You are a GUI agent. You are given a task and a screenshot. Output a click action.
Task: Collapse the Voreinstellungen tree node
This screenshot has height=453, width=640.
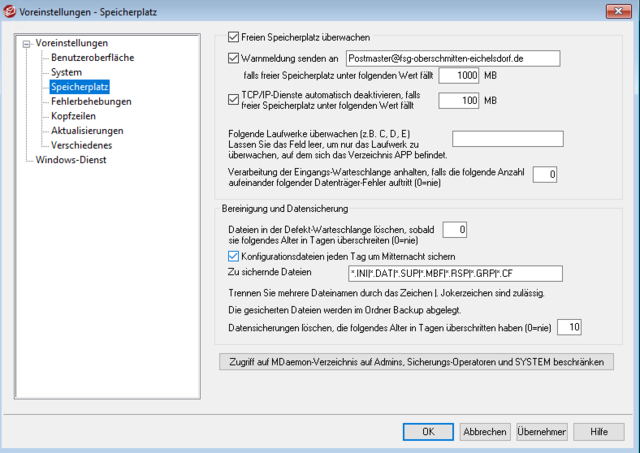[24, 44]
